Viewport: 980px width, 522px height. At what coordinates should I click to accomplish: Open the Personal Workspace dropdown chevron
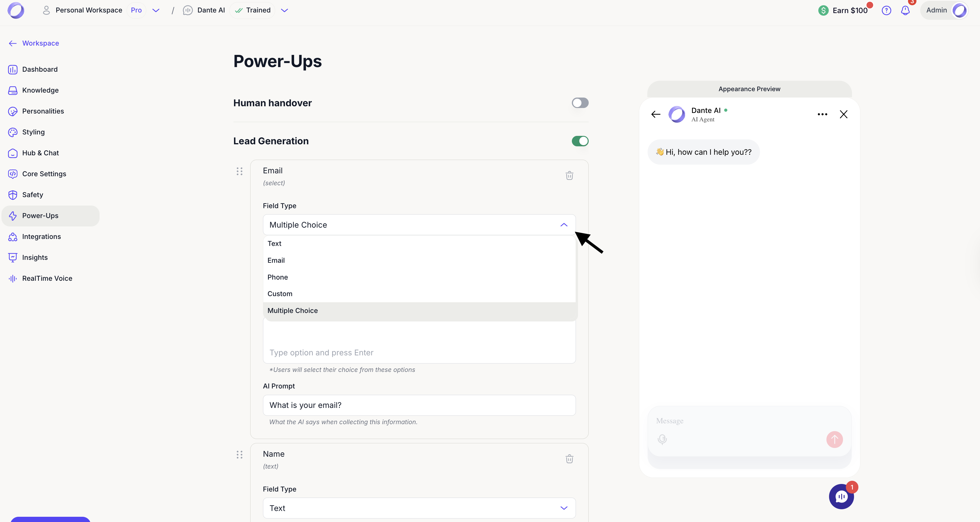click(156, 10)
